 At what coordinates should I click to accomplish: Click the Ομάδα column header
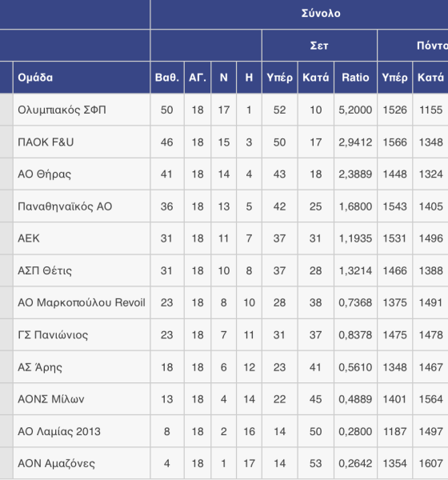click(x=35, y=78)
